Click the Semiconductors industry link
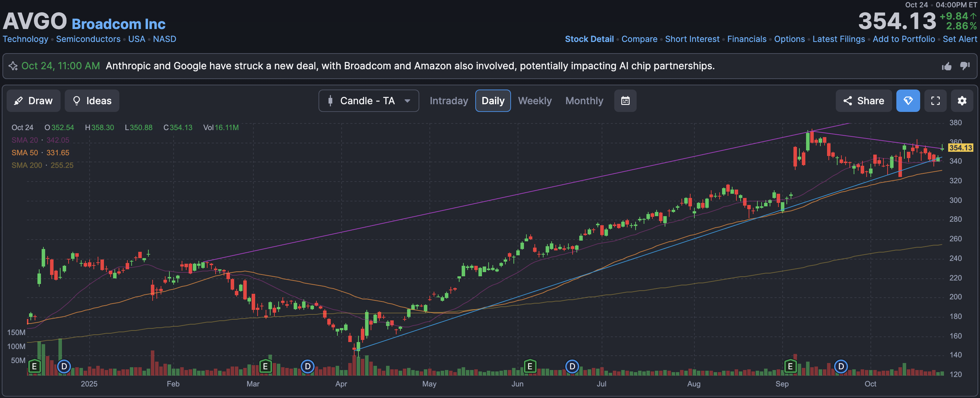 coord(88,39)
